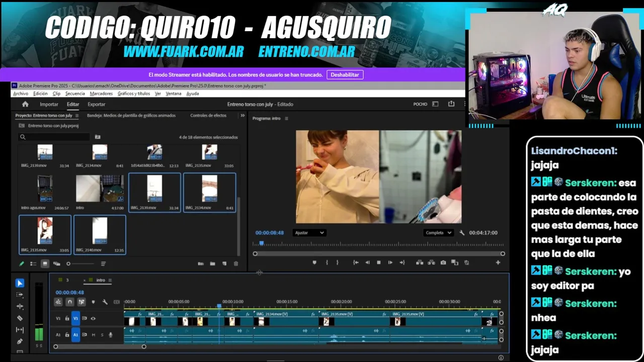Toggle V1 track output eye
The image size is (644, 362).
tap(93, 318)
